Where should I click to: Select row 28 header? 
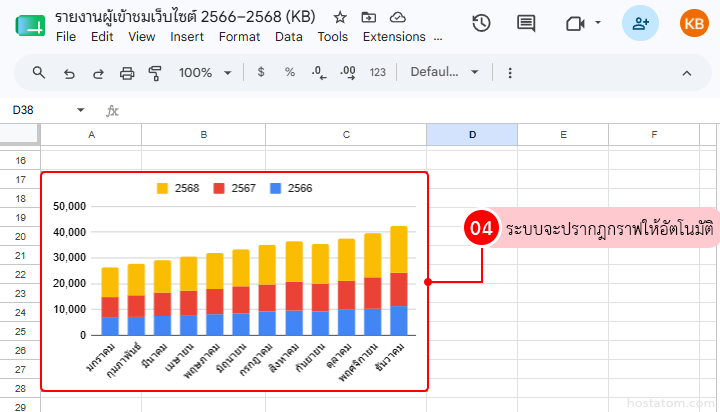click(x=20, y=389)
